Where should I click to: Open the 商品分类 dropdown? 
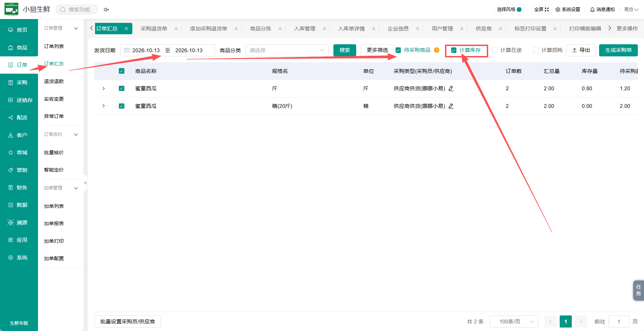click(x=287, y=50)
